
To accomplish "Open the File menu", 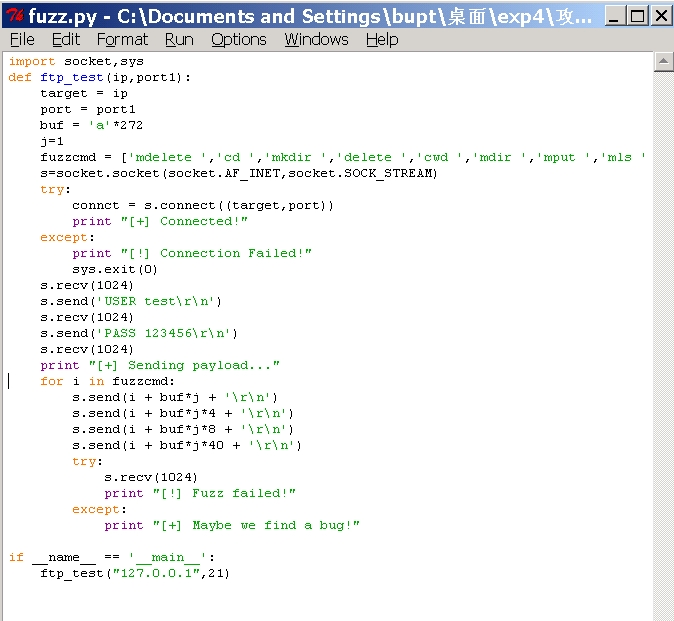I will (22, 39).
